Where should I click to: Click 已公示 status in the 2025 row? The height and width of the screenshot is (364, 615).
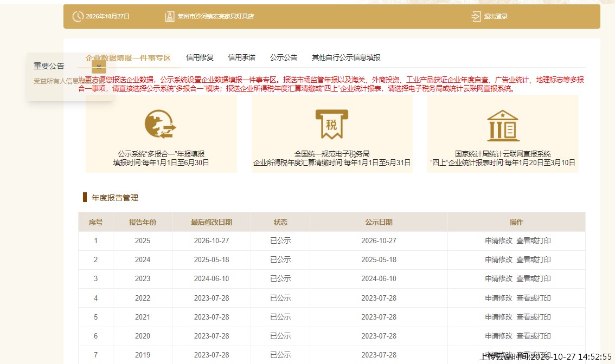click(x=280, y=240)
